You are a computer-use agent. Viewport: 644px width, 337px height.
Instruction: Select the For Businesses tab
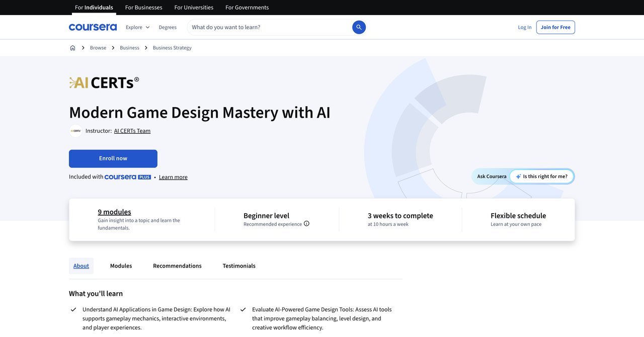pyautogui.click(x=143, y=8)
